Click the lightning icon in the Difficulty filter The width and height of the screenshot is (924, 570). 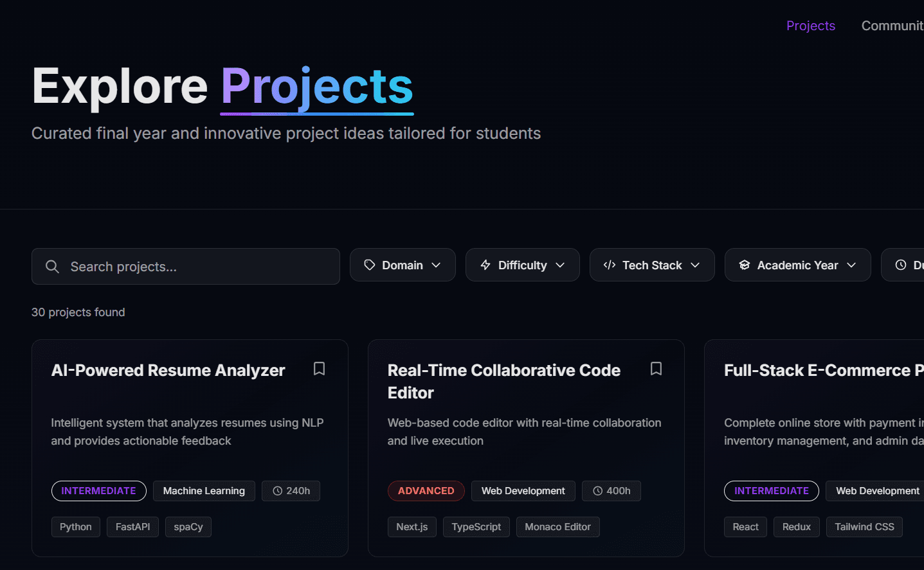[x=485, y=265]
